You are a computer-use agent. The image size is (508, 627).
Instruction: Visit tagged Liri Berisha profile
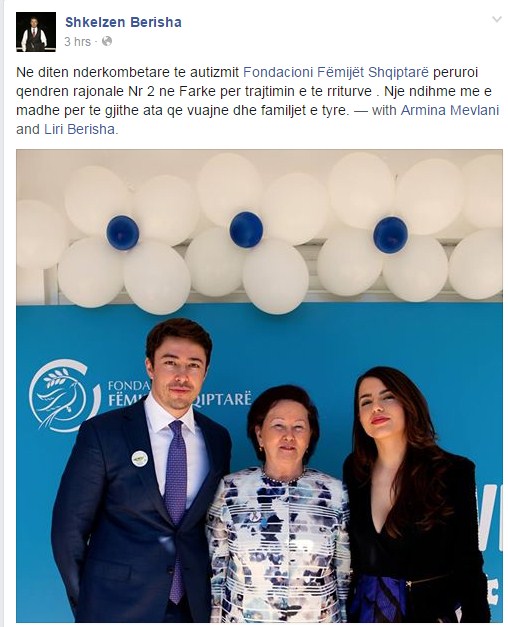pyautogui.click(x=80, y=130)
